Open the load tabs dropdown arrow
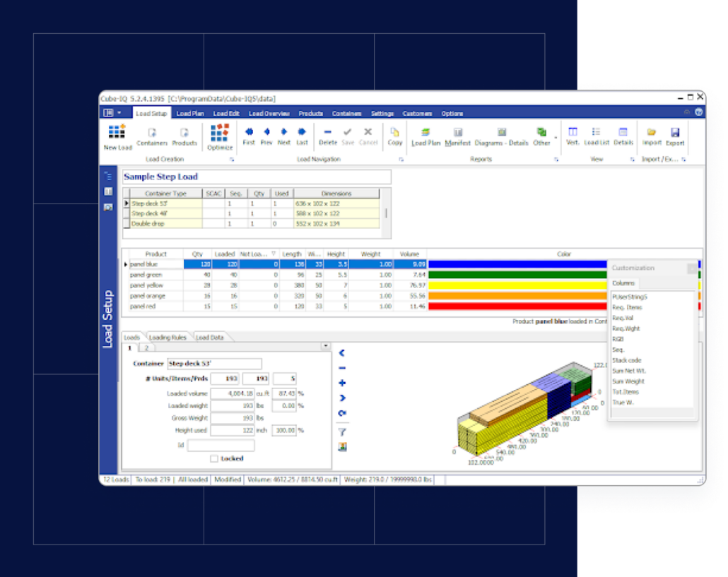 coord(325,347)
